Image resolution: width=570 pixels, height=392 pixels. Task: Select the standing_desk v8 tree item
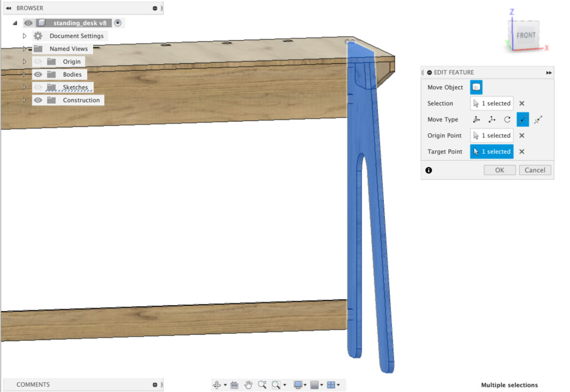coord(79,23)
